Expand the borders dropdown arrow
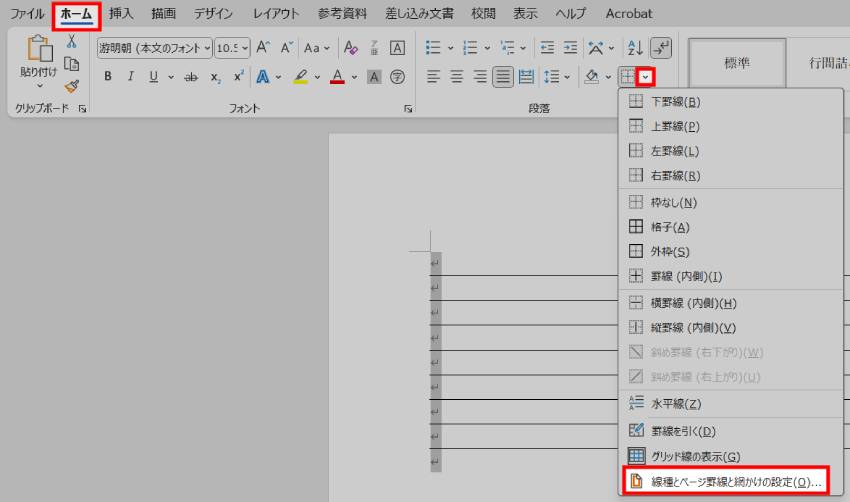 tap(646, 77)
